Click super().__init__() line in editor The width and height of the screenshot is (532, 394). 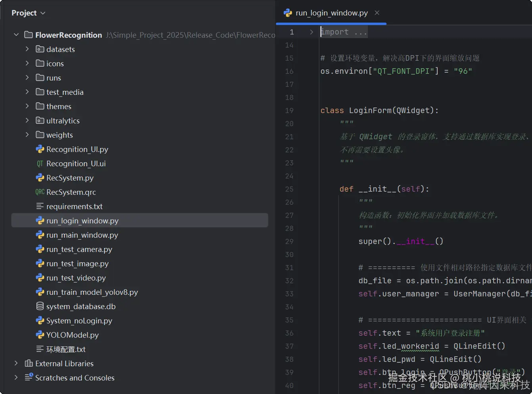point(401,241)
